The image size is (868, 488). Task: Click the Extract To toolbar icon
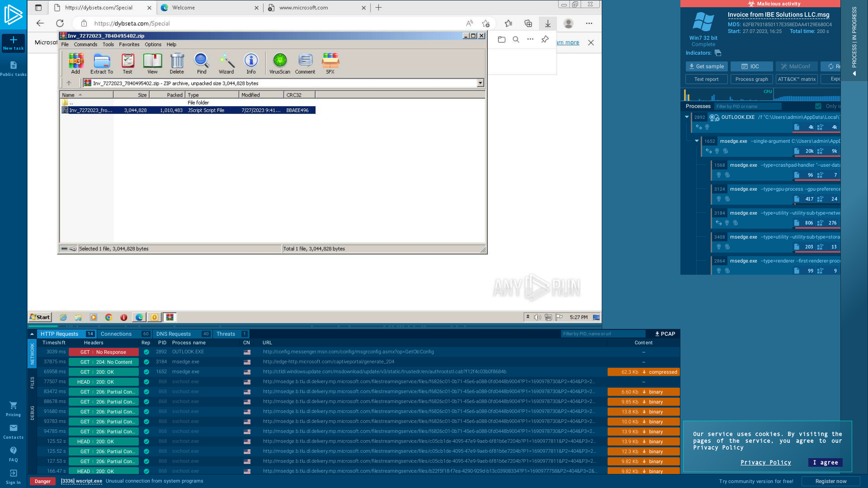pyautogui.click(x=102, y=63)
